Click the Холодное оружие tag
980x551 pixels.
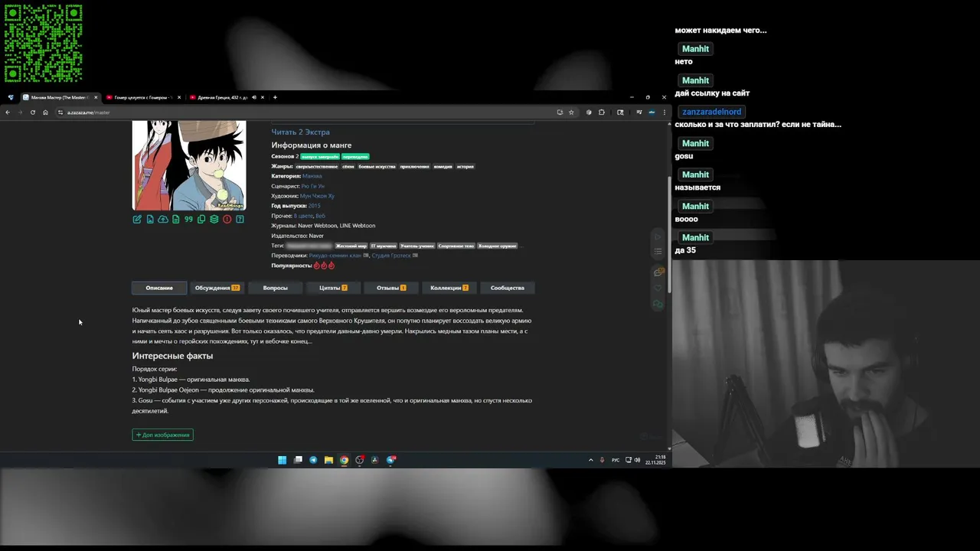click(498, 246)
